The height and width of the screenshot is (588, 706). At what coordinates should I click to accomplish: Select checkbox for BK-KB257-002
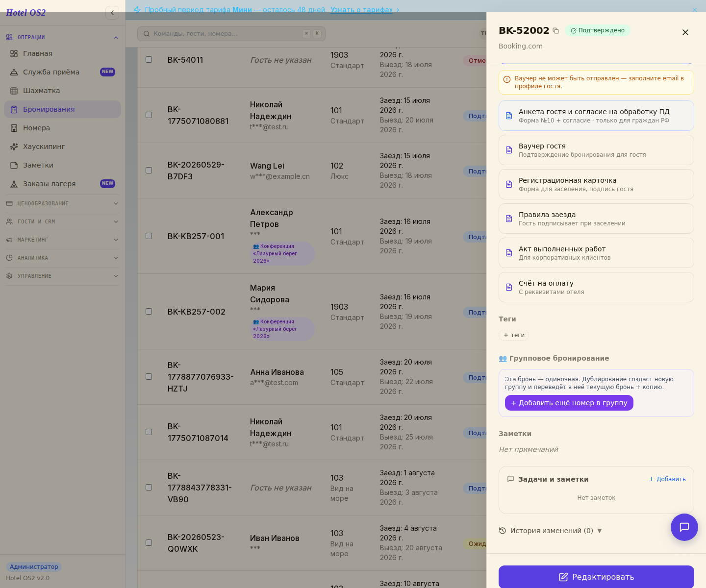[x=149, y=311]
